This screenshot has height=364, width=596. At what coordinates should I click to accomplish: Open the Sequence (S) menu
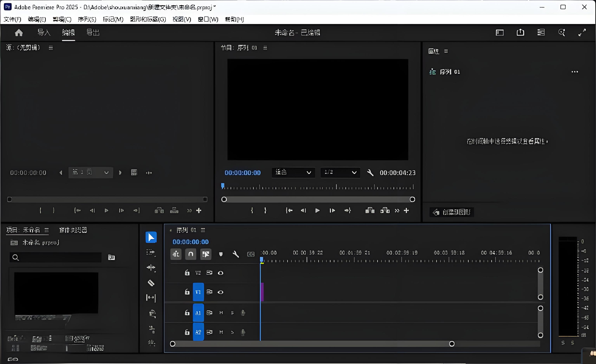87,19
